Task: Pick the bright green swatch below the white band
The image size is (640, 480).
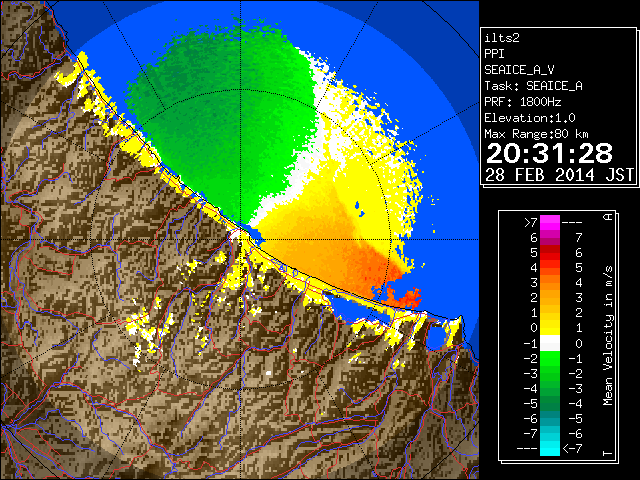Action: [550, 358]
